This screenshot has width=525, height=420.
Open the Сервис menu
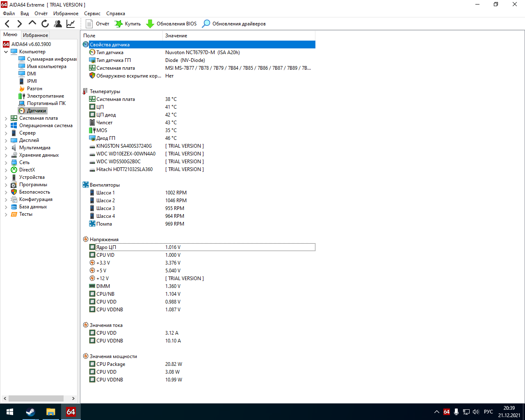coord(92,14)
